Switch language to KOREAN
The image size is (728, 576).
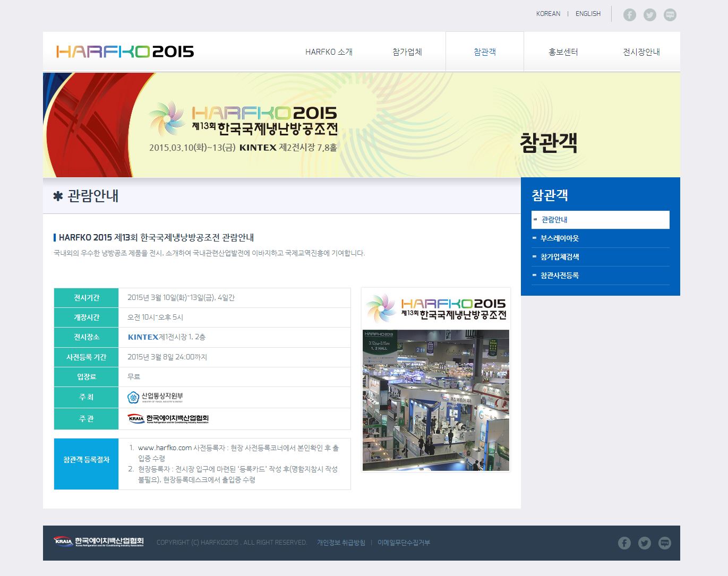pyautogui.click(x=548, y=14)
